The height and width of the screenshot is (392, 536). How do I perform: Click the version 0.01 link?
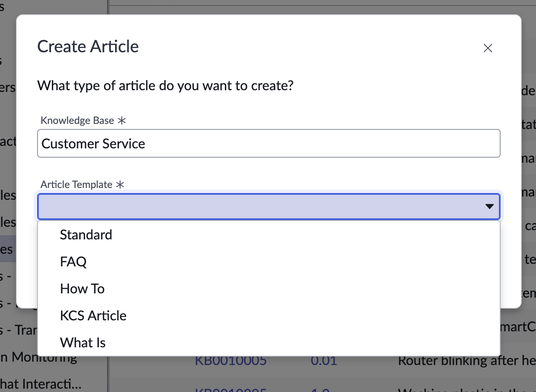coord(324,360)
